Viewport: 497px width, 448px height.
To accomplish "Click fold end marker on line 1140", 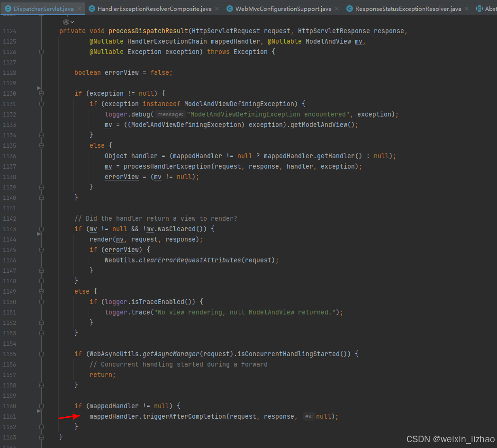I will (x=41, y=197).
